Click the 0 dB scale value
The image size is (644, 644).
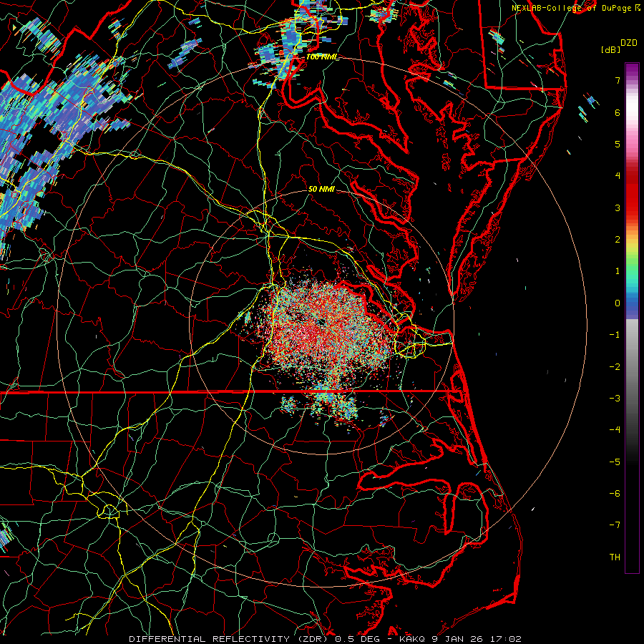pos(618,303)
